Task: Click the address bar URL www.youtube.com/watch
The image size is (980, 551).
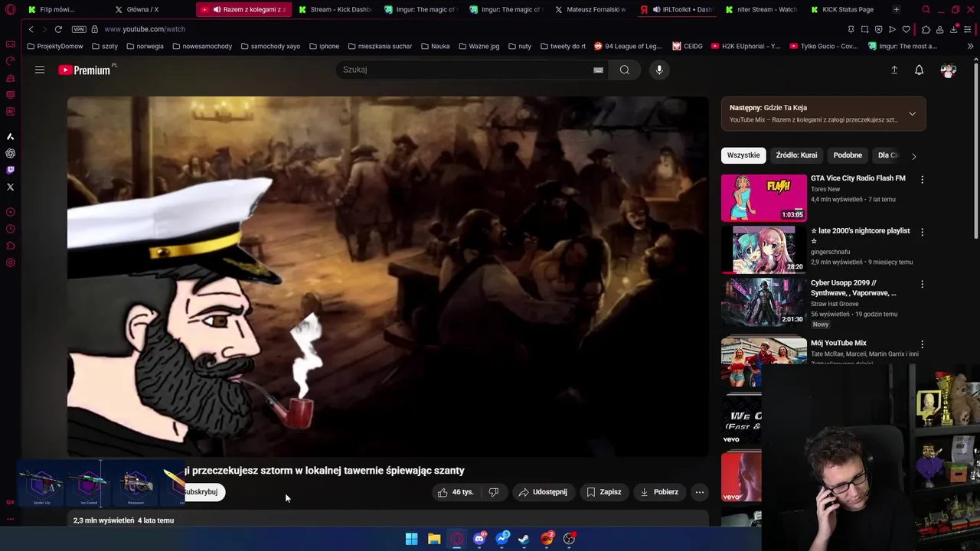Action: click(x=145, y=29)
